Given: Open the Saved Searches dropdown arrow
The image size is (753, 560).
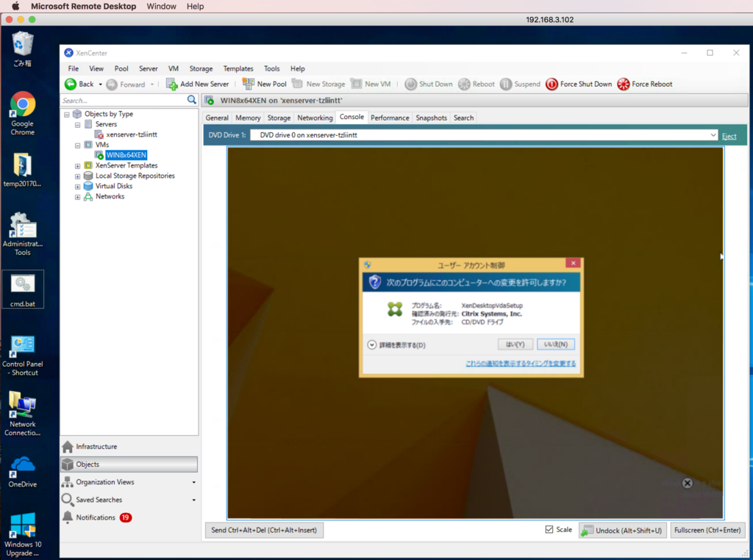Looking at the screenshot, I should tap(194, 500).
